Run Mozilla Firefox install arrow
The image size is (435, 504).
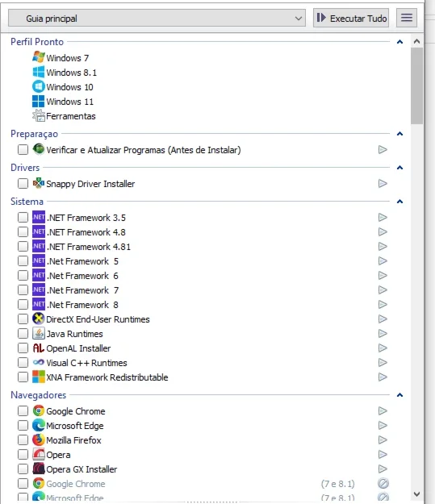coord(383,439)
